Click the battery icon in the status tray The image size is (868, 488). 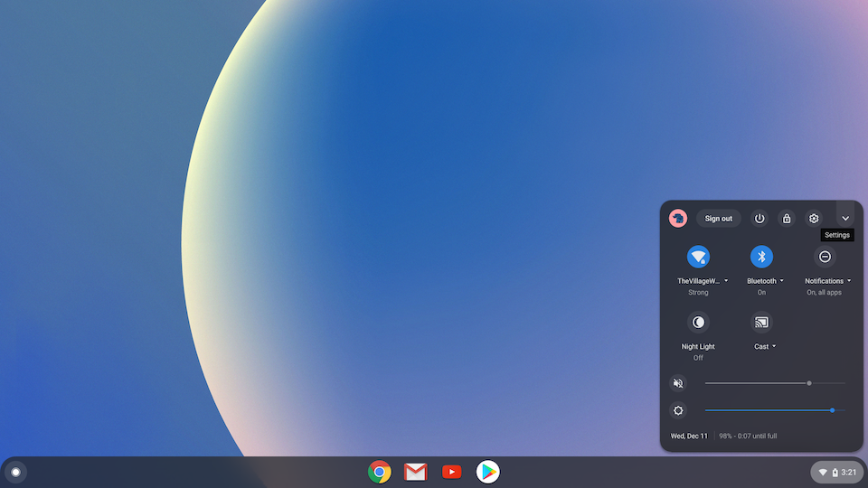[835, 472]
